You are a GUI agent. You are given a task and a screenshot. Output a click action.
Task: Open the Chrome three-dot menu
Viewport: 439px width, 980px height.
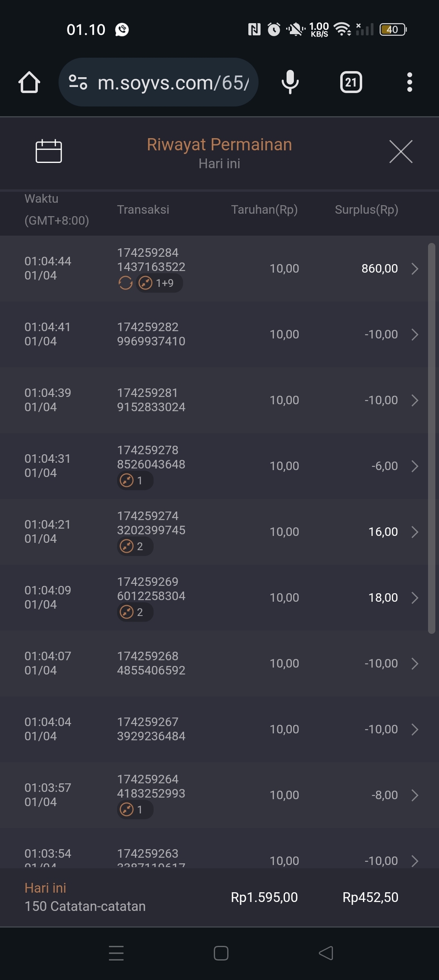[x=409, y=82]
